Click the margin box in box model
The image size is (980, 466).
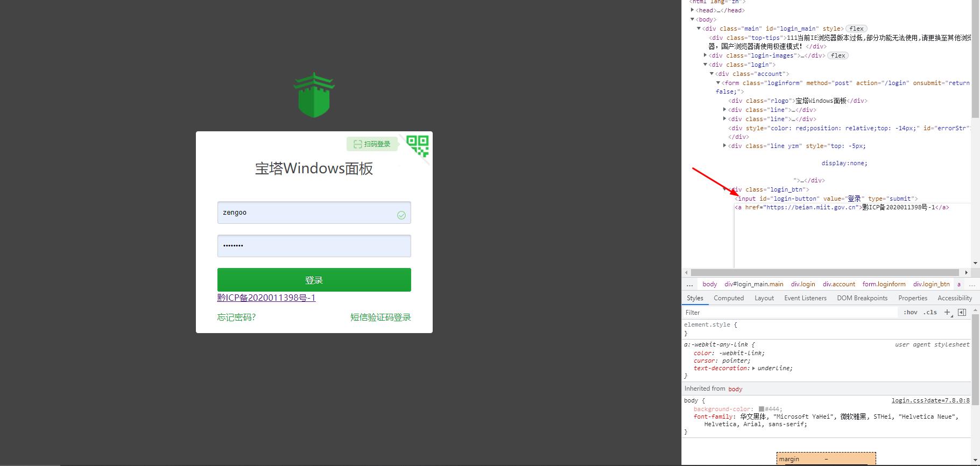pos(826,458)
